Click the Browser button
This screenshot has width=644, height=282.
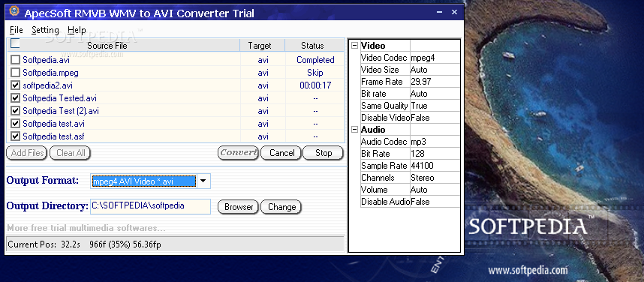coord(238,207)
